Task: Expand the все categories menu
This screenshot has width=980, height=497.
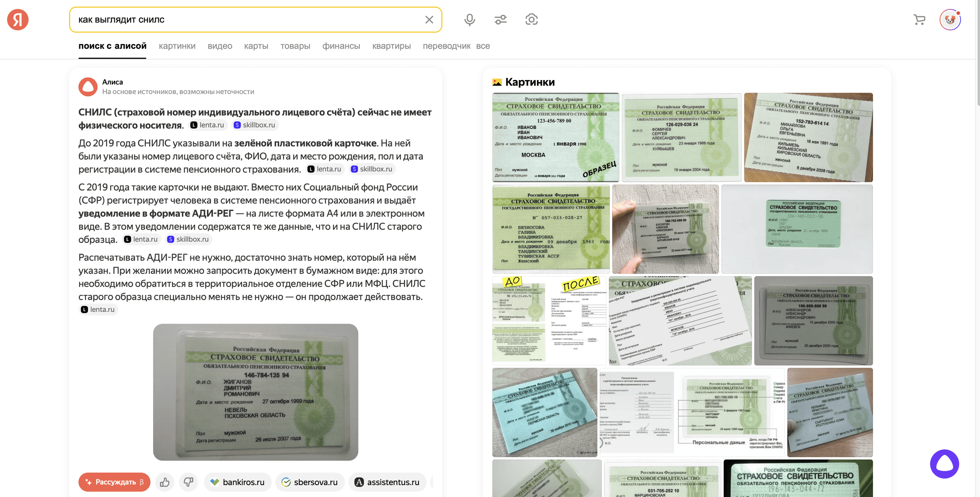Action: click(483, 46)
